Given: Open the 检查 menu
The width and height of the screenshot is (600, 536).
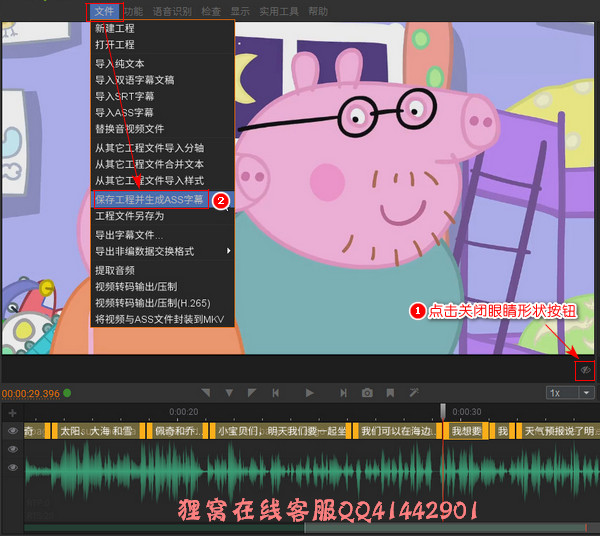Looking at the screenshot, I should 211,11.
